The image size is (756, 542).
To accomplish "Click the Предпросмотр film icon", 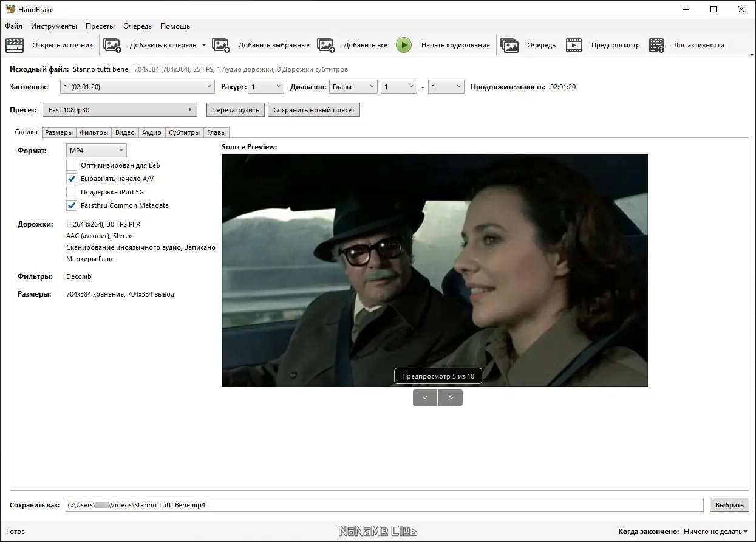I will (x=574, y=45).
